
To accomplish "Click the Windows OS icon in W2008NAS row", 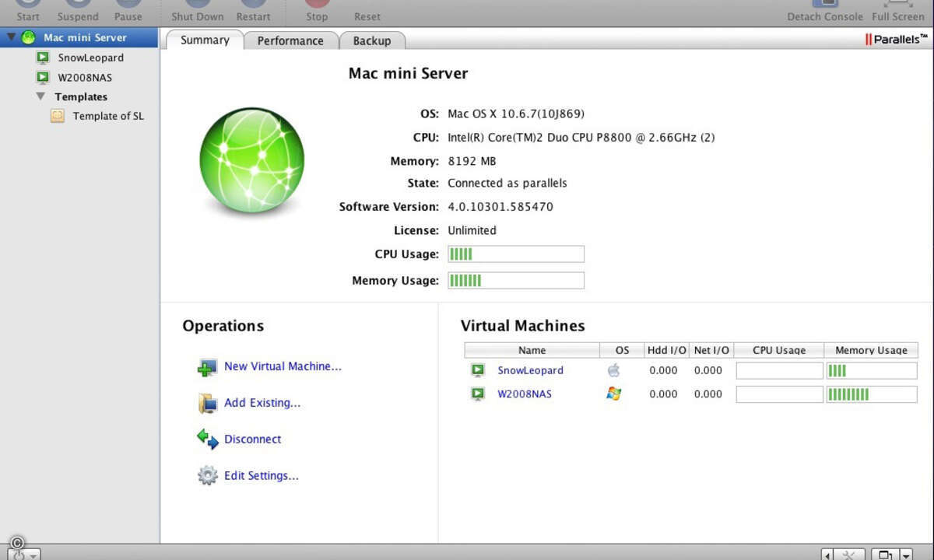I will pyautogui.click(x=613, y=394).
